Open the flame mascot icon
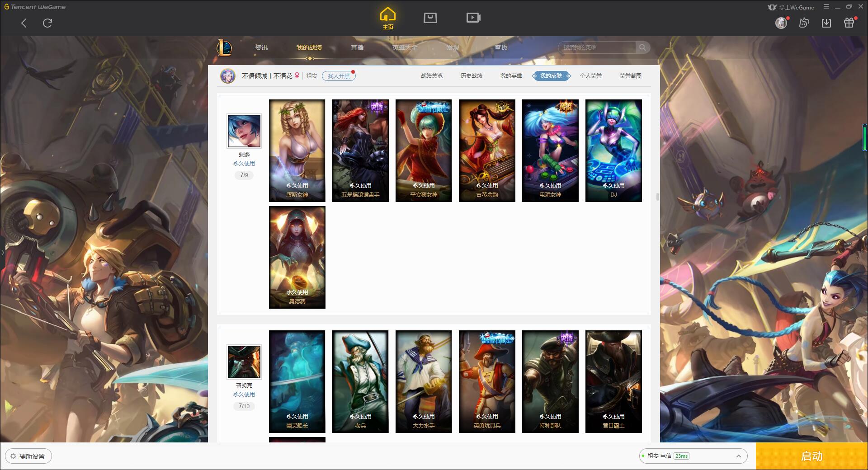This screenshot has width=868, height=470. coord(804,23)
